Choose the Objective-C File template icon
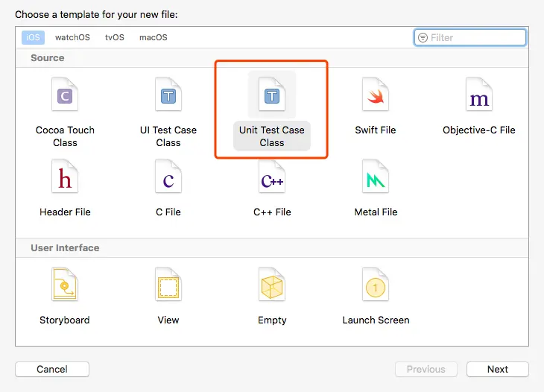Screen dimensions: 544x392 click(x=478, y=96)
